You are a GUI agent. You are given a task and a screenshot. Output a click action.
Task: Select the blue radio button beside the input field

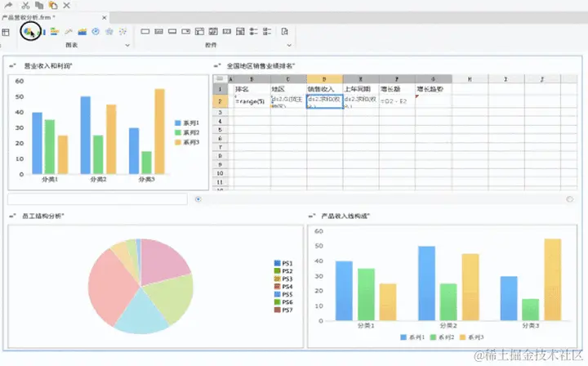coord(198,199)
